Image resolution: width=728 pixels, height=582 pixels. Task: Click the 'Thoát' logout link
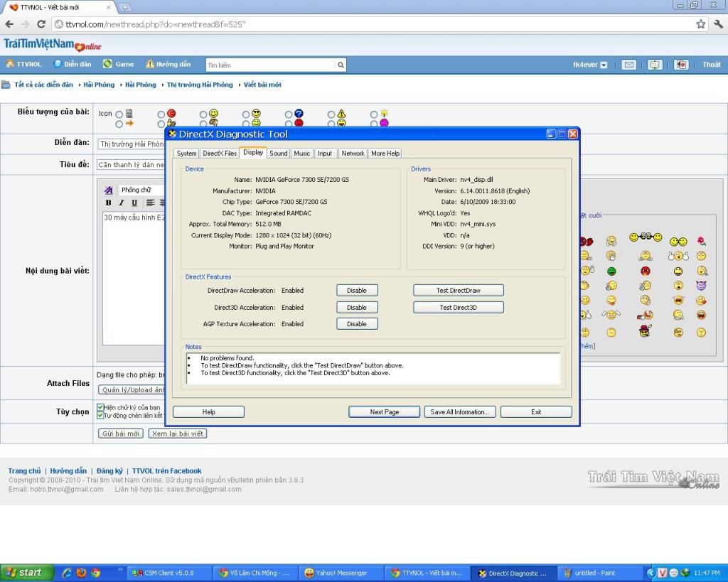click(711, 65)
